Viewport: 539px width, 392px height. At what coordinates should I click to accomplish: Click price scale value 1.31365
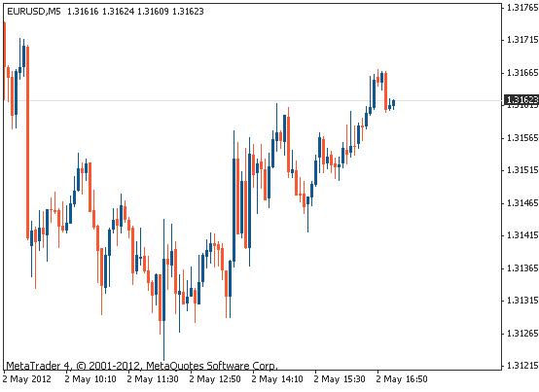(522, 267)
